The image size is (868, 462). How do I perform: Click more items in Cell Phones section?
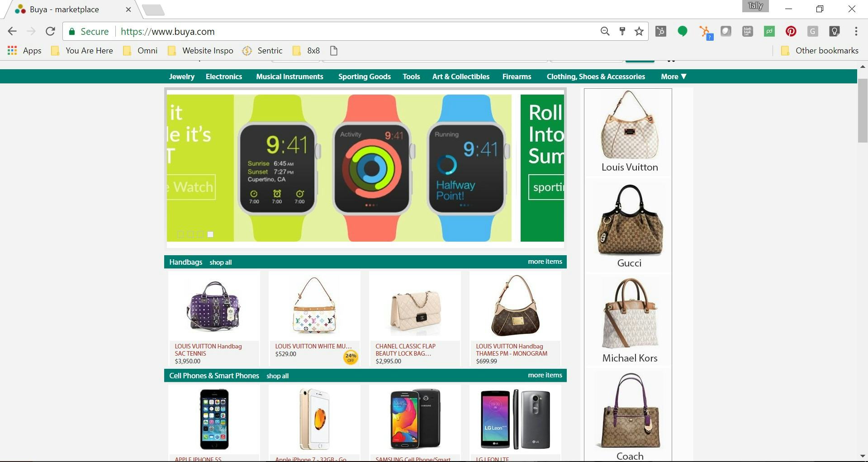(x=545, y=375)
